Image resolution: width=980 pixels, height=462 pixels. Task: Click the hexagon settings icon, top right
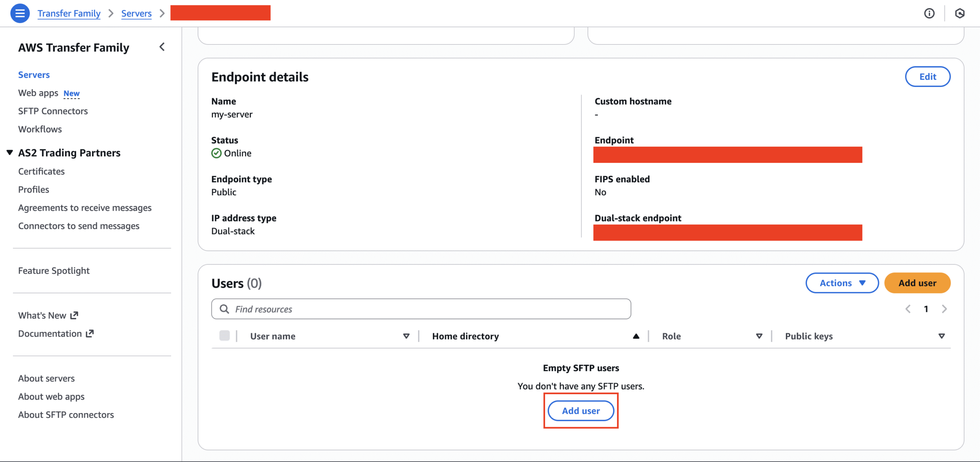pos(959,13)
